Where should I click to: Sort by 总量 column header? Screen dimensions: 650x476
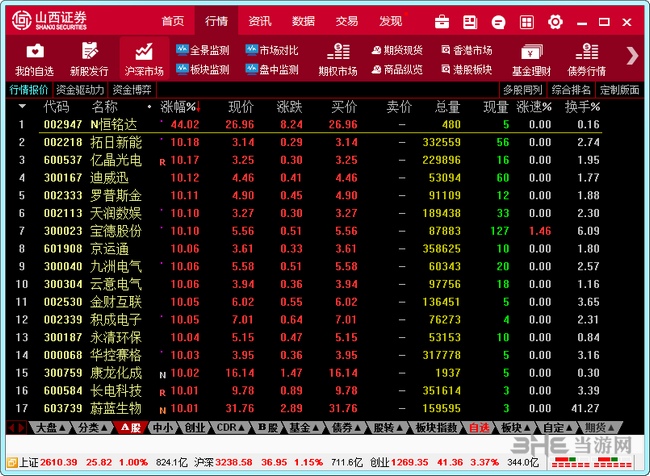(448, 107)
